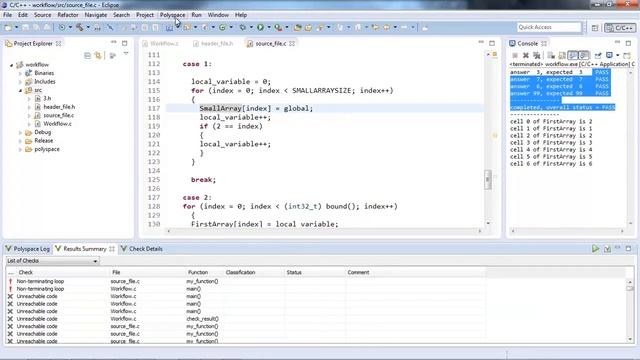Screen dimensions: 640x360
Task: Click the green Run button in the toolbar
Action: click(x=260, y=27)
